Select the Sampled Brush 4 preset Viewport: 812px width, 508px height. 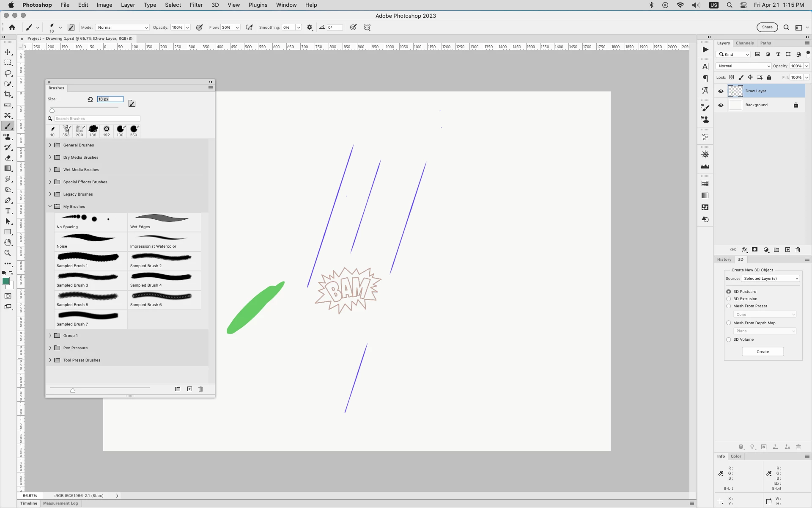pos(164,280)
